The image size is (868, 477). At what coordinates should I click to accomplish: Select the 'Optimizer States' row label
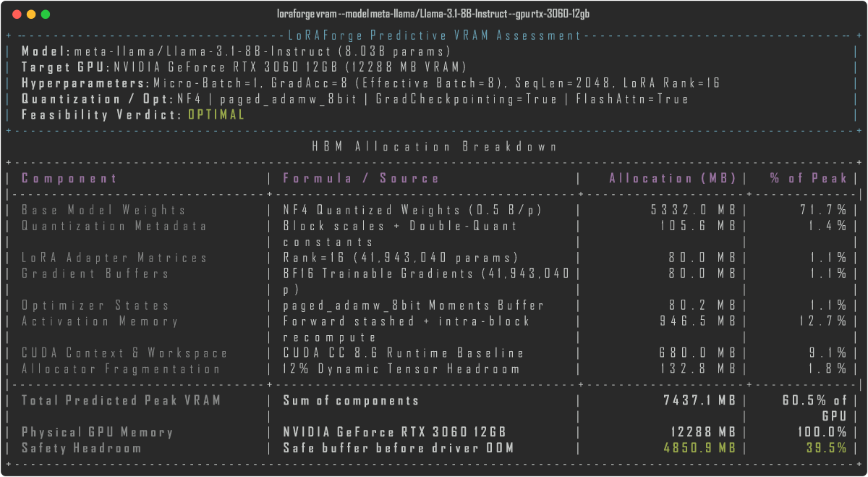(x=95, y=306)
